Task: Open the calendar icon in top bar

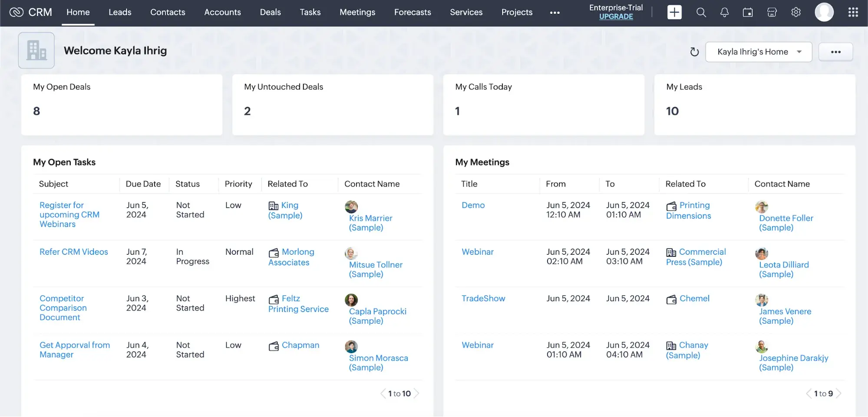Action: [748, 13]
